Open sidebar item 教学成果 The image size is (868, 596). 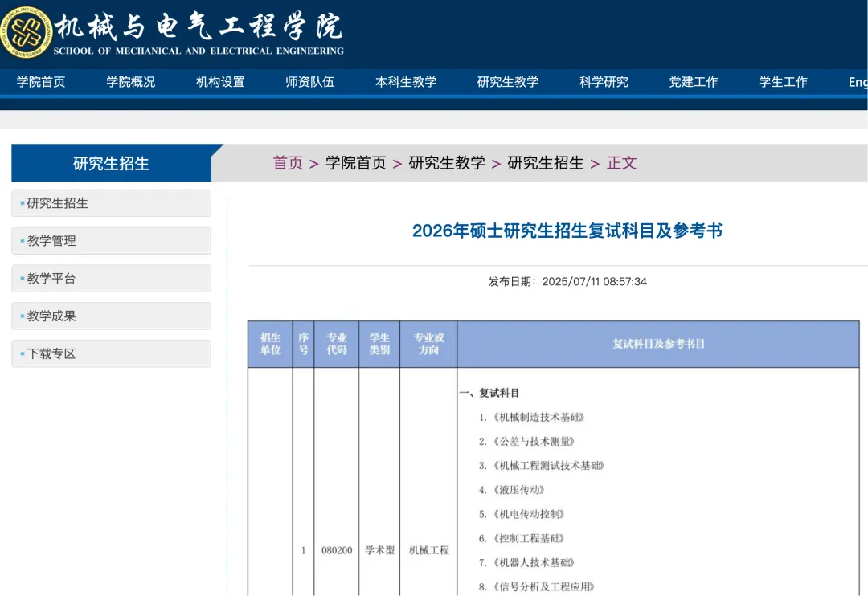pos(111,316)
